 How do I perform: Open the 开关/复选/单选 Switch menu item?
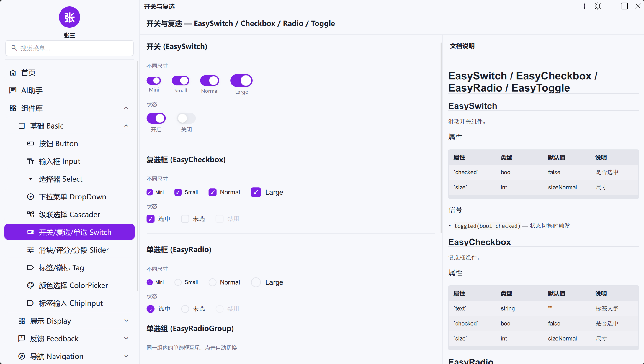pos(69,232)
